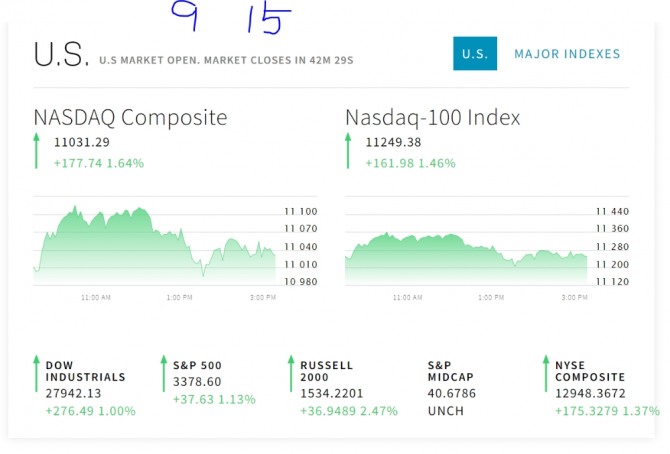The height and width of the screenshot is (454, 670).
Task: Click the S&P 500 label
Action: click(197, 365)
